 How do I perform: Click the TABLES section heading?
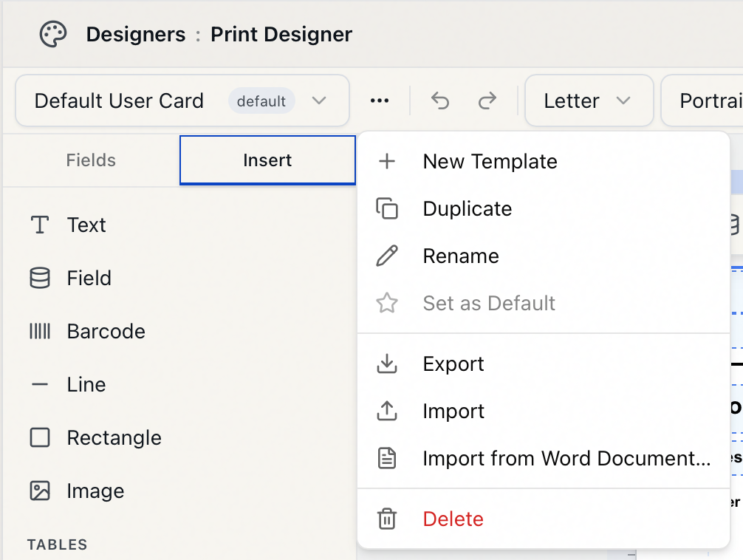(x=58, y=544)
